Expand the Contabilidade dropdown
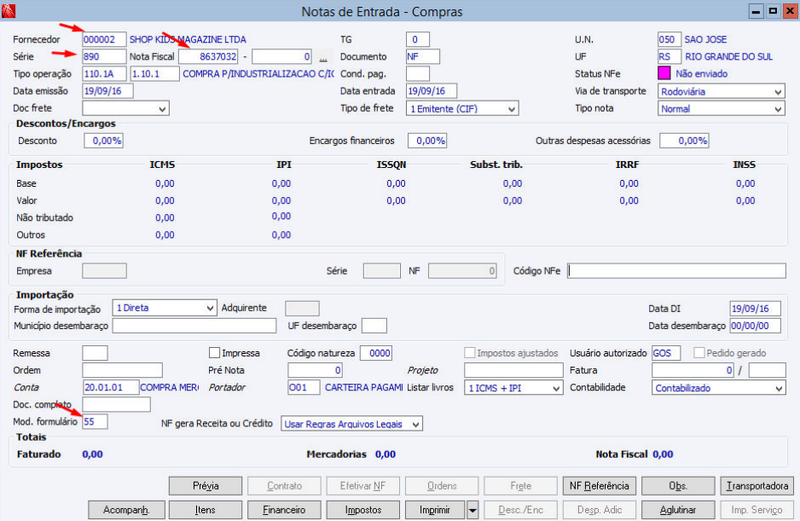Image resolution: width=800 pixels, height=521 pixels. click(x=718, y=388)
